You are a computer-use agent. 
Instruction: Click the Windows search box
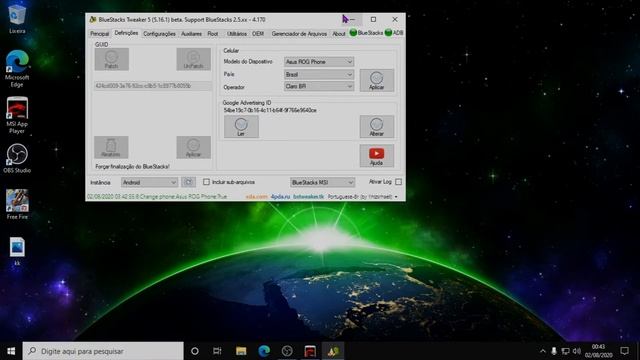coord(103,351)
